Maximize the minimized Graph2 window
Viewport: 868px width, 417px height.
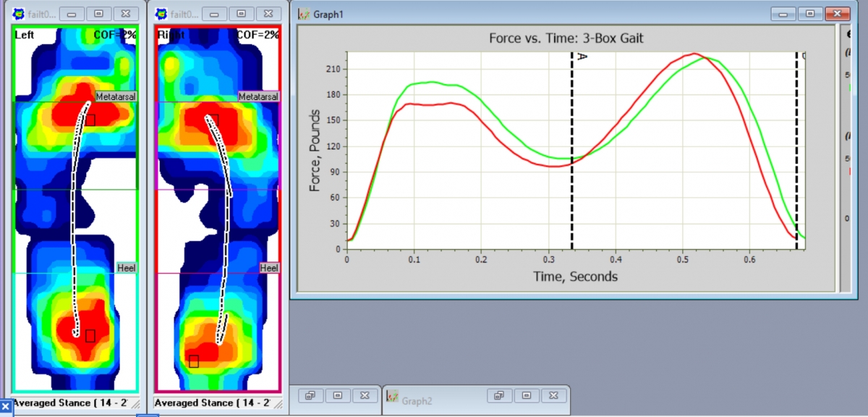tap(526, 395)
